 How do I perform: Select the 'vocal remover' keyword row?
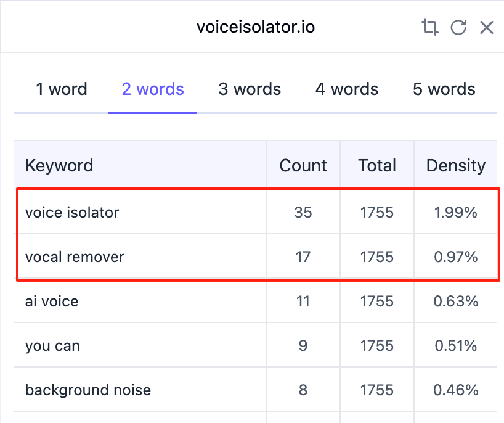click(x=75, y=257)
